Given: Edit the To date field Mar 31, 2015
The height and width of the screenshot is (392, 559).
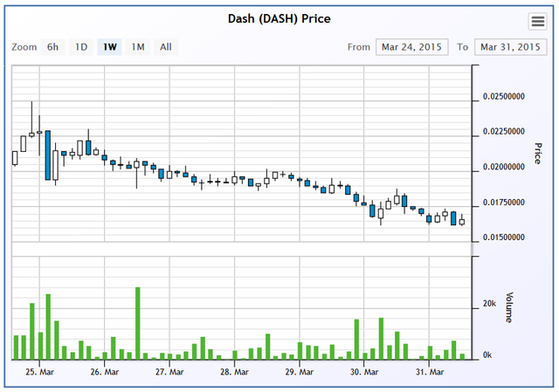Looking at the screenshot, I should [510, 47].
